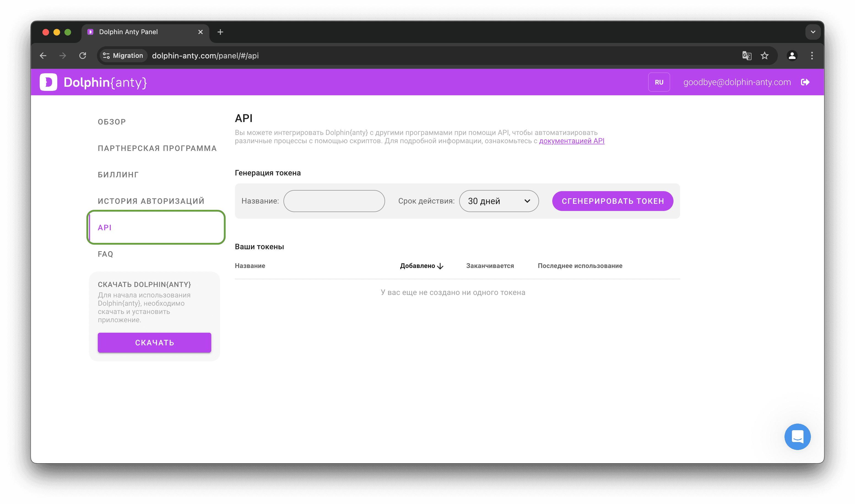
Task: Reload the page
Action: (83, 56)
